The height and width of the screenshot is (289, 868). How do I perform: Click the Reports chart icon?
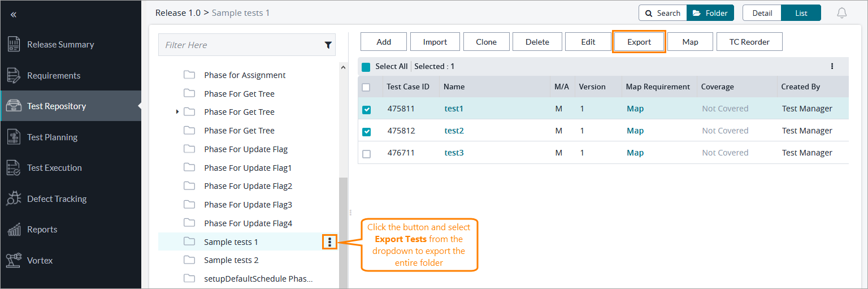click(14, 230)
